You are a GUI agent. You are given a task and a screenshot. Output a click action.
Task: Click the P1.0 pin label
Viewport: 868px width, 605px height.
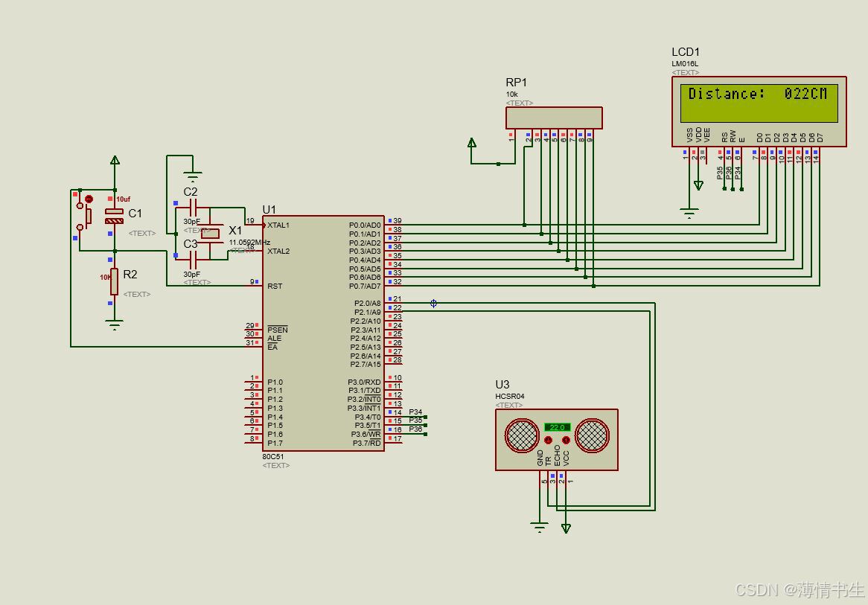(275, 382)
